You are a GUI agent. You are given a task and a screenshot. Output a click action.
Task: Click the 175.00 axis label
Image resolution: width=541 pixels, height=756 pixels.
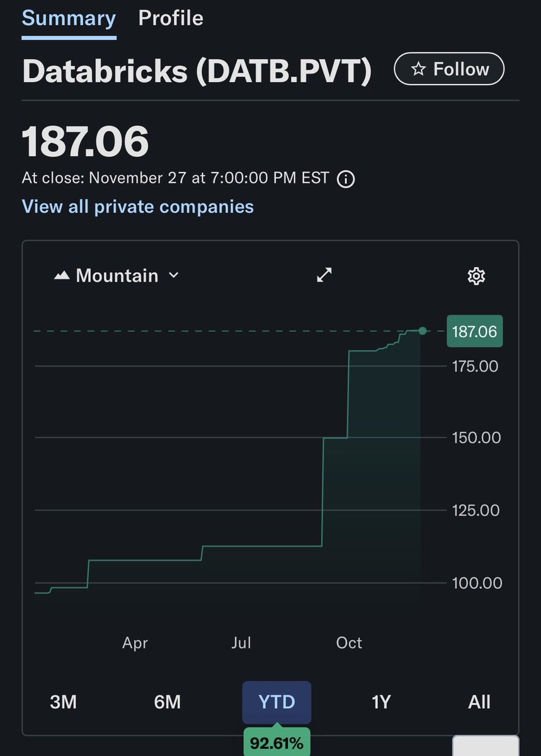[477, 366]
